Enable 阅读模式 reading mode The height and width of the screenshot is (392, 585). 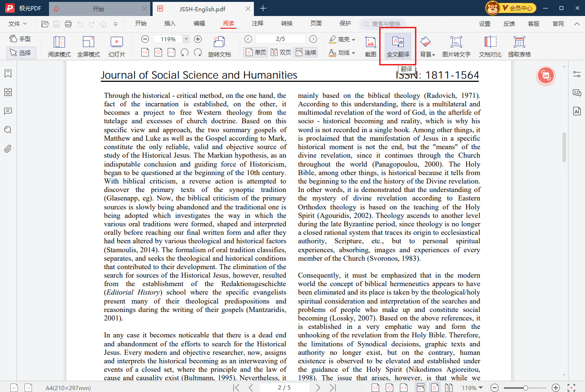click(x=59, y=47)
